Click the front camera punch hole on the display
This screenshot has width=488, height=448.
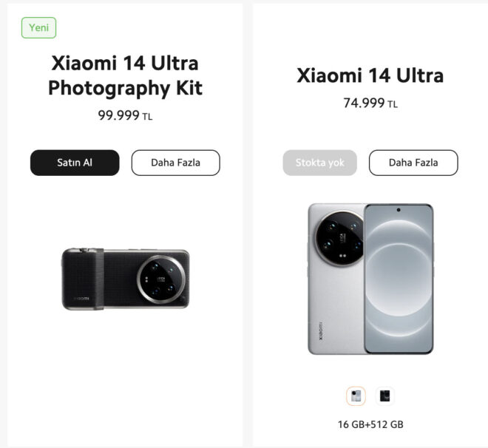tap(399, 210)
